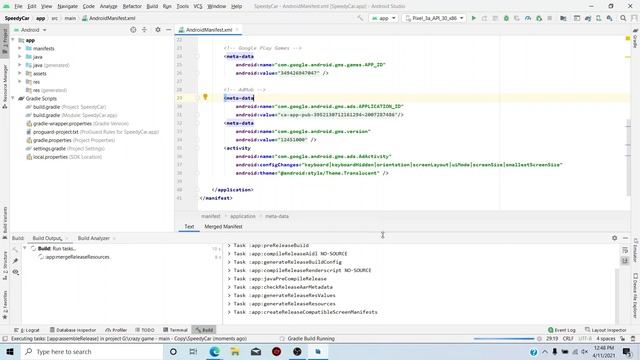Open the Task View taskbar icon

pos(193,351)
